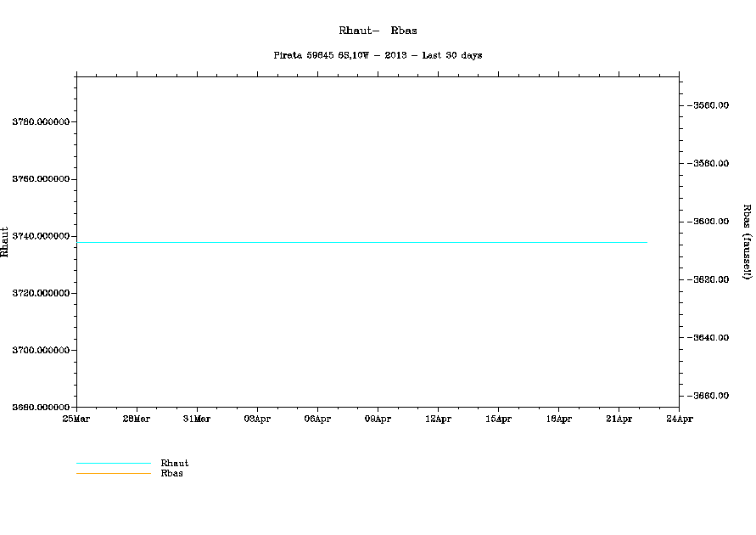Click the 'Rbas' legend text label
The image size is (756, 535).
pyautogui.click(x=171, y=474)
